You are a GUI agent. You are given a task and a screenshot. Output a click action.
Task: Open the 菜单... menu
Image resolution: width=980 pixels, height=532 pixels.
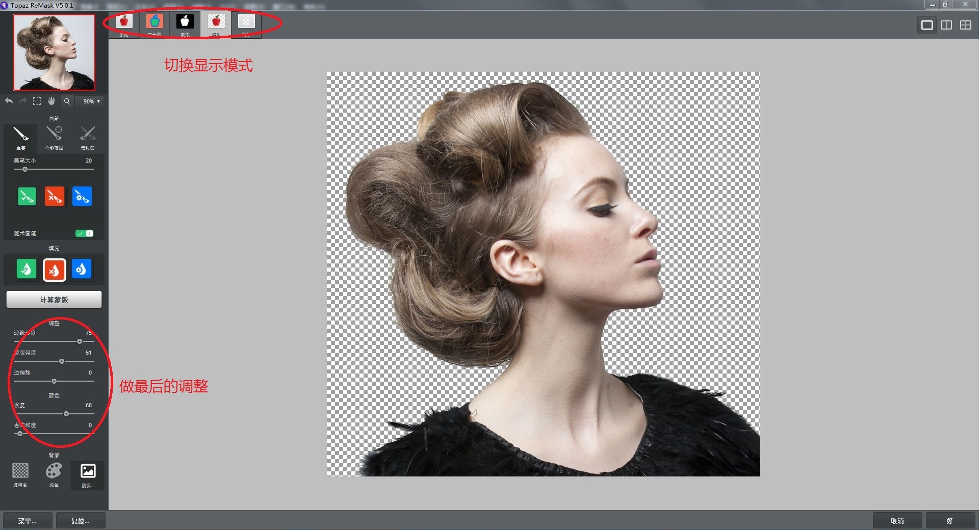[27, 521]
